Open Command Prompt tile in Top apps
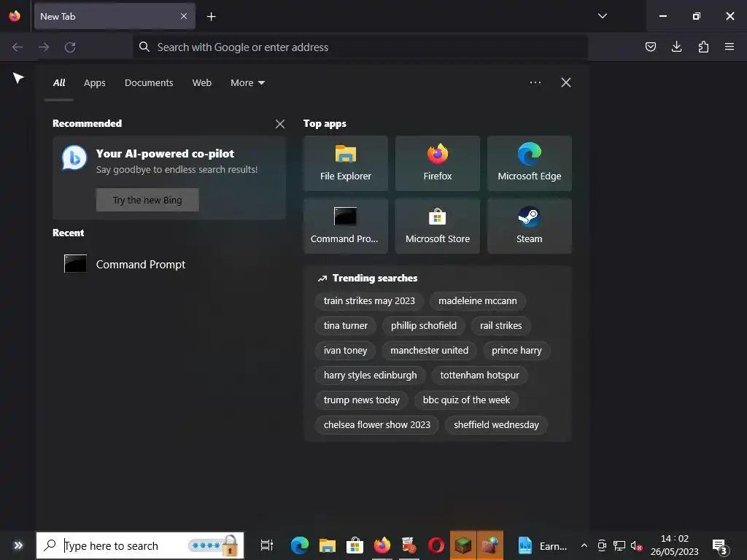 point(345,226)
